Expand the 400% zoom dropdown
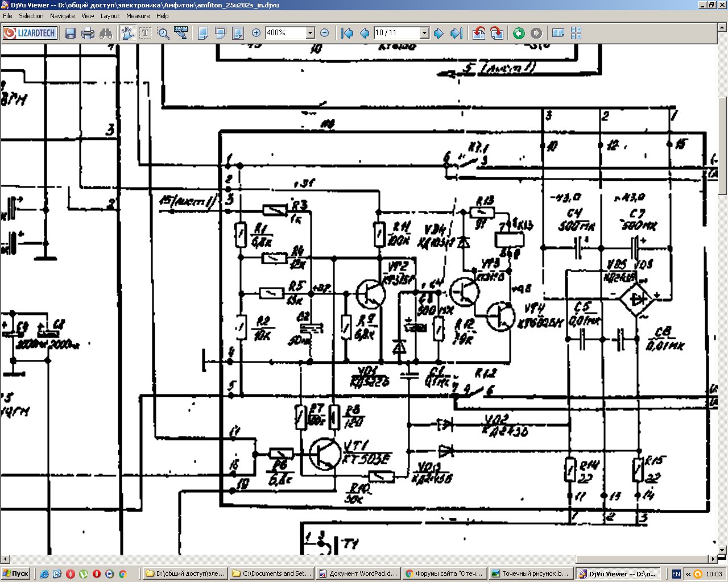 pyautogui.click(x=311, y=33)
